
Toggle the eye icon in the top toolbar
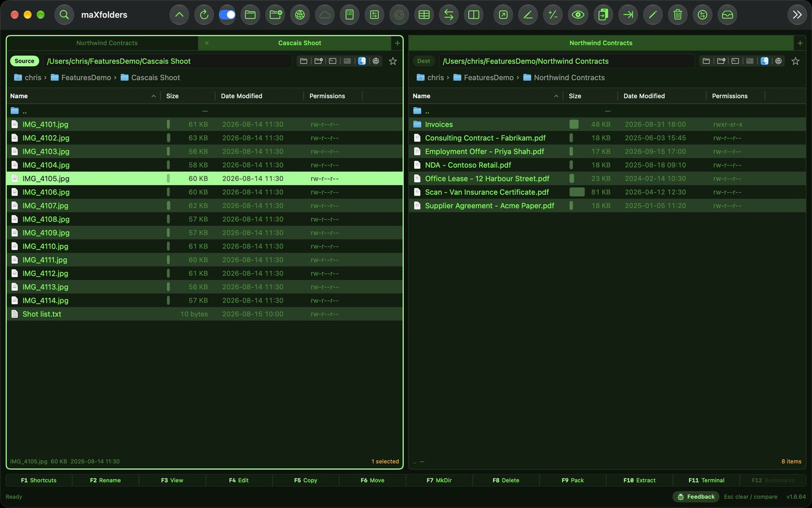click(x=578, y=15)
